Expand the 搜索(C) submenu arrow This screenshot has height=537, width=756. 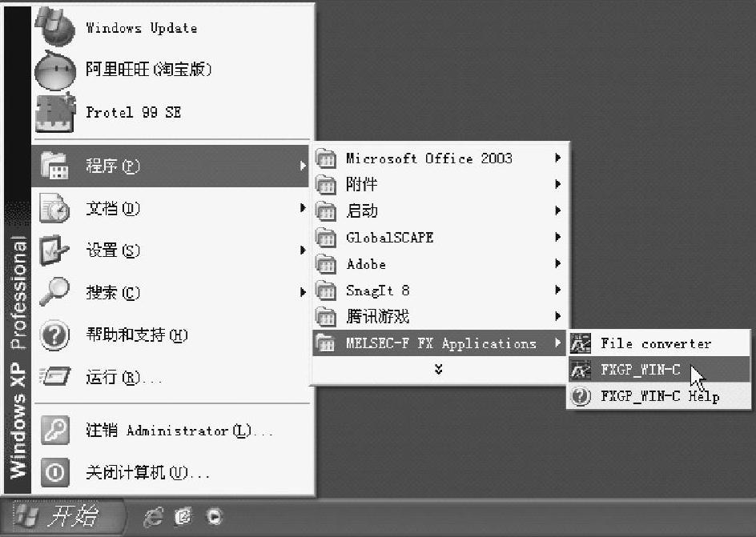click(x=302, y=292)
